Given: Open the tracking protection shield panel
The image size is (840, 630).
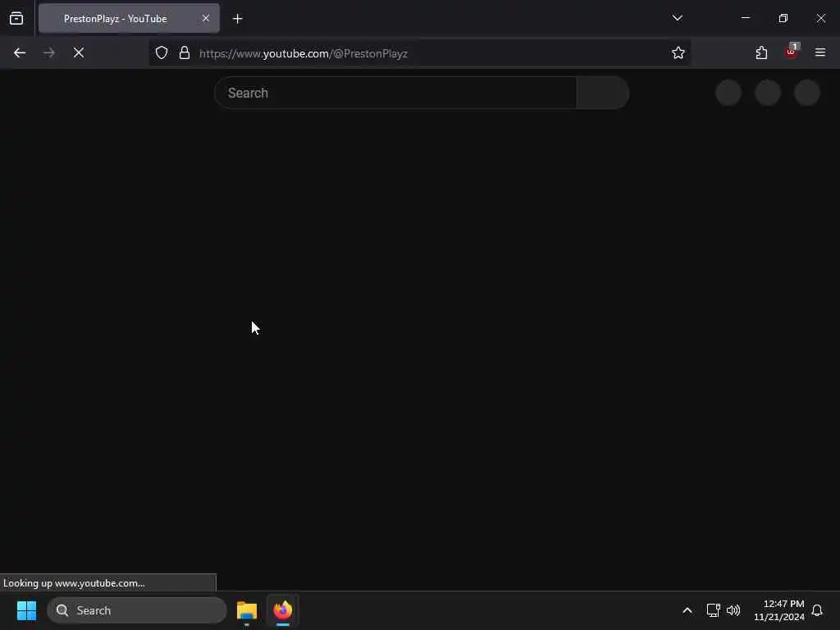Looking at the screenshot, I should (x=162, y=53).
